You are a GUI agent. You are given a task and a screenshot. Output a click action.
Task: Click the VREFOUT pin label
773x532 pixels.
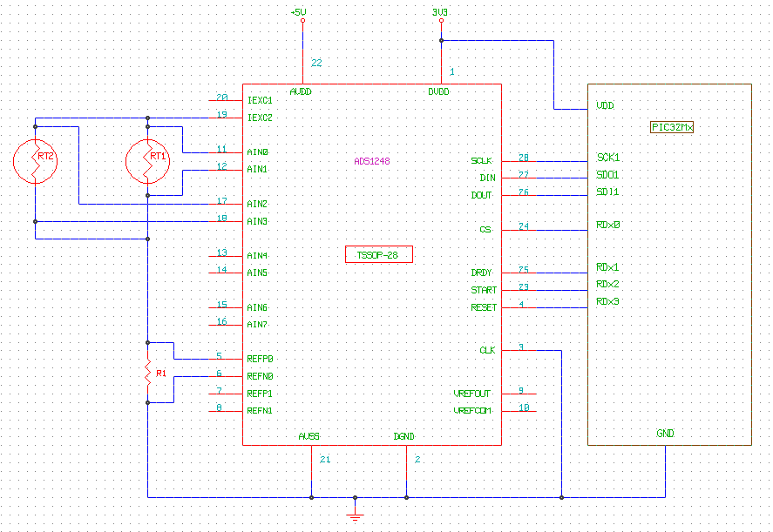click(472, 394)
